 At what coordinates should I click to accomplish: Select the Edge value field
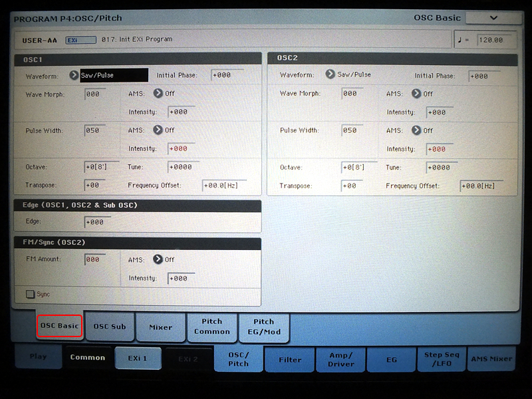coord(97,222)
